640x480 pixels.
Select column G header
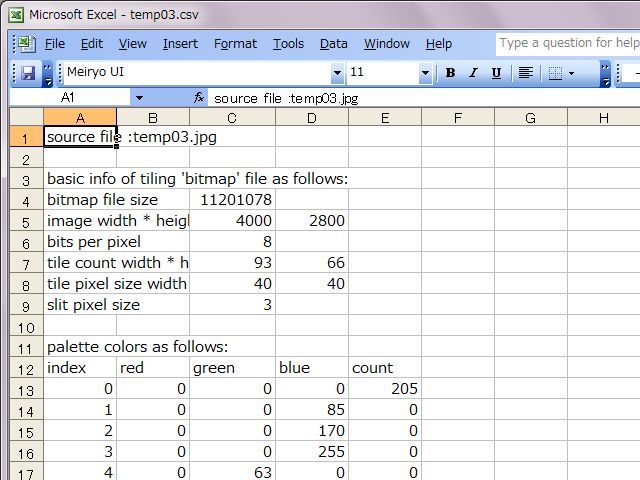tap(531, 118)
